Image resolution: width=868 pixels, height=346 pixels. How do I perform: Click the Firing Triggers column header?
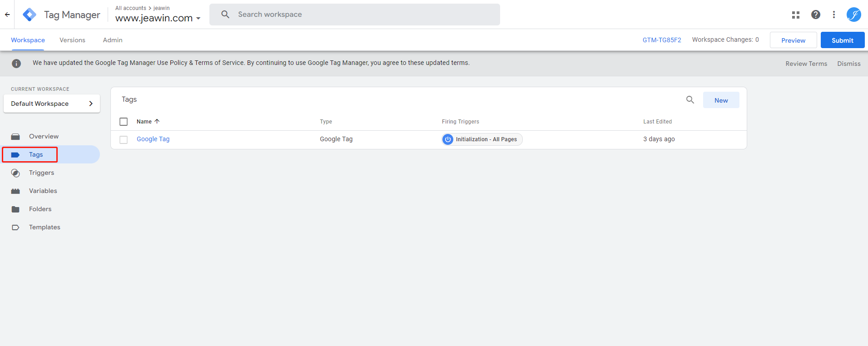coord(461,122)
